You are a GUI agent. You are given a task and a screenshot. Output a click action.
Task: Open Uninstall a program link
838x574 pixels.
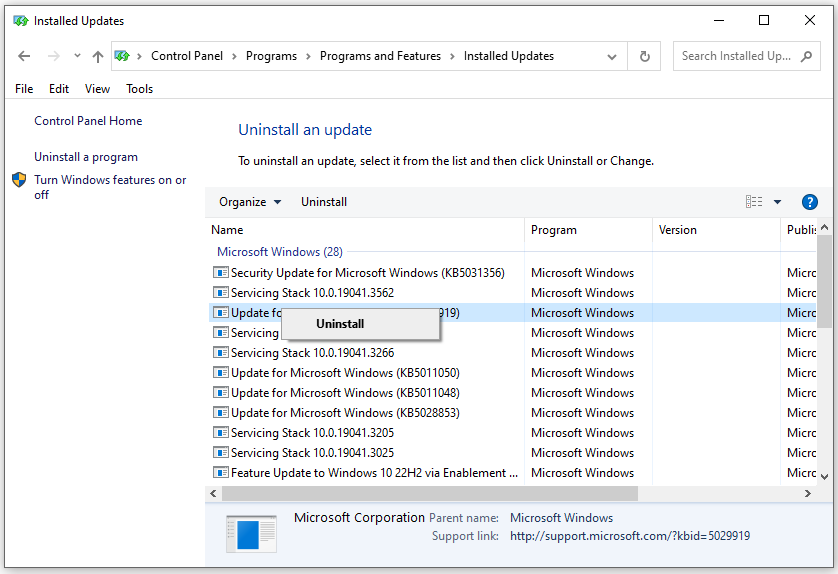(86, 157)
